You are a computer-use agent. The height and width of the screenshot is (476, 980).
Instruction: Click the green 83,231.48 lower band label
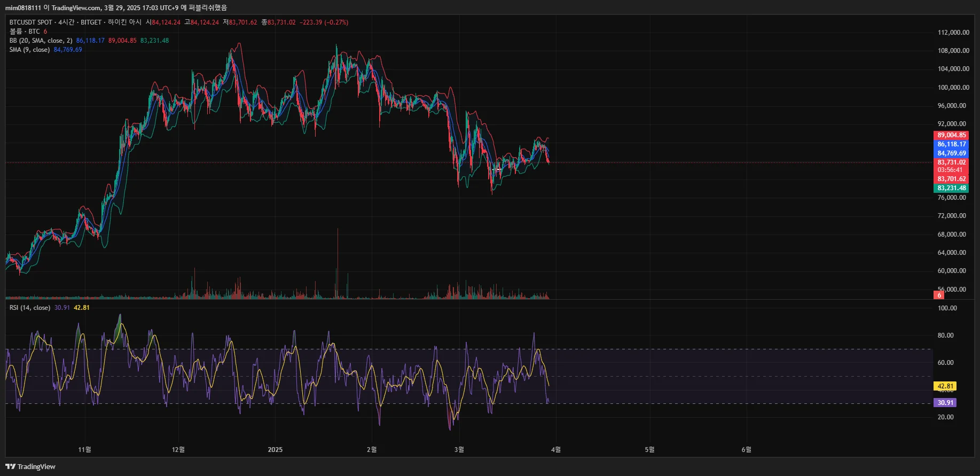[951, 188]
